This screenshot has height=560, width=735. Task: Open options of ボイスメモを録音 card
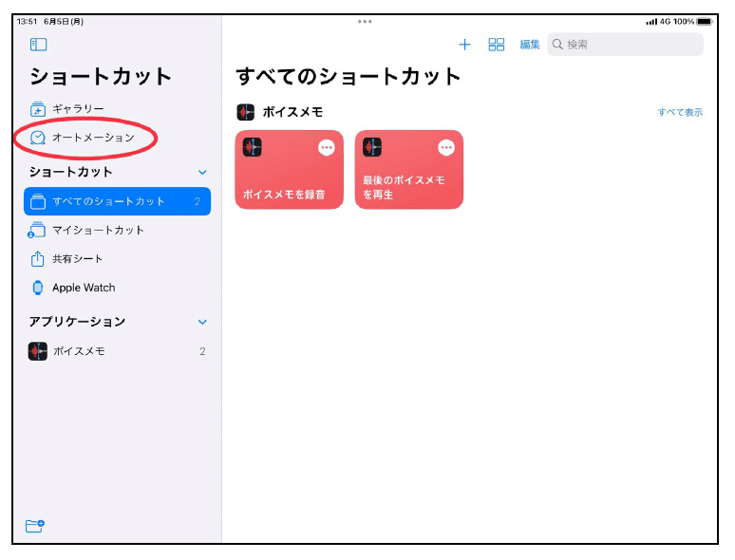[x=327, y=148]
